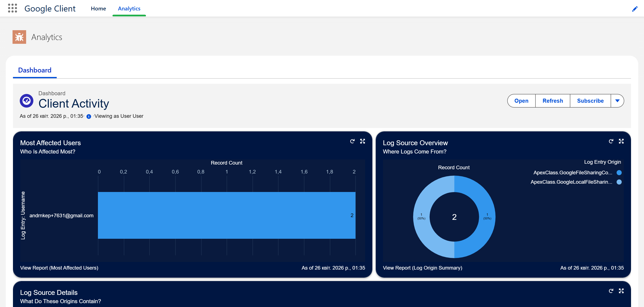
Task: Refresh the Most Affected Users widget
Action: tap(352, 141)
